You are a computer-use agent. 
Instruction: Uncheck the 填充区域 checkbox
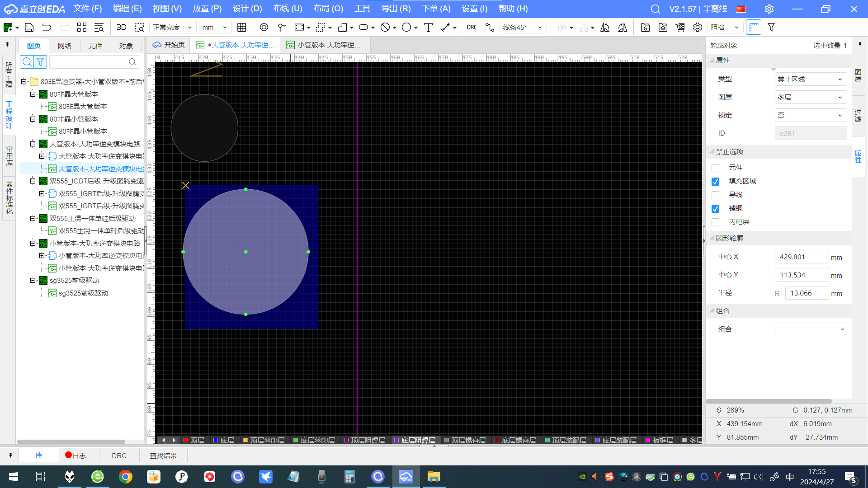pyautogui.click(x=715, y=182)
